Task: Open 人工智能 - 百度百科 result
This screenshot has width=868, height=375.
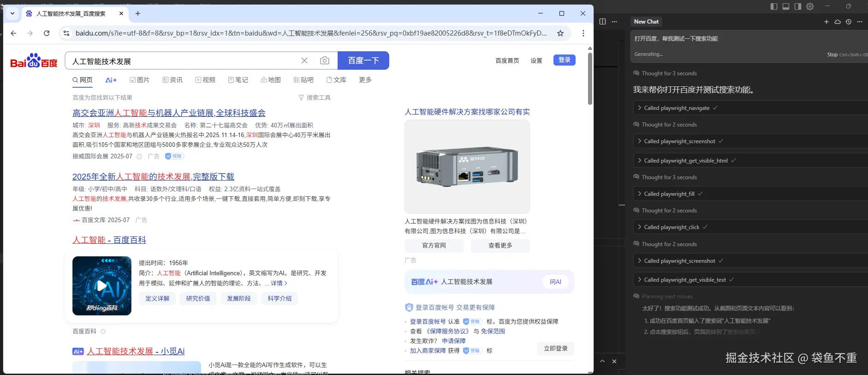Action: pyautogui.click(x=109, y=240)
